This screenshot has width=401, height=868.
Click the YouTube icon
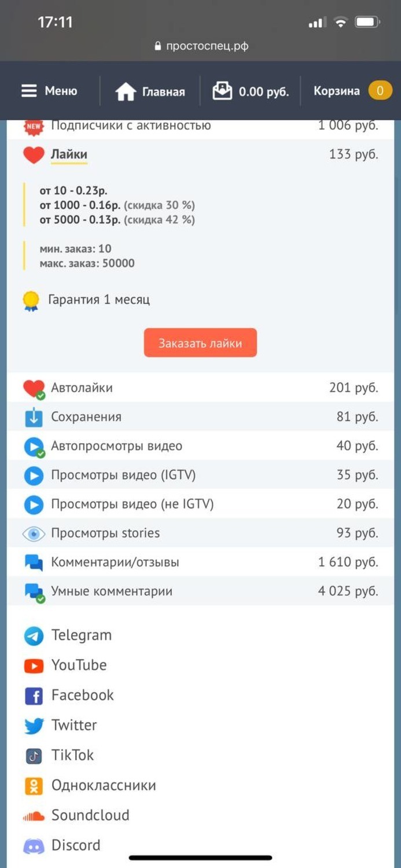pyautogui.click(x=34, y=666)
